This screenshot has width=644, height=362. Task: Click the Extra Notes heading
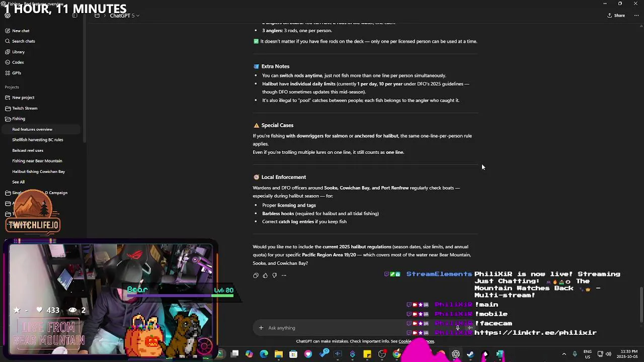pyautogui.click(x=275, y=66)
